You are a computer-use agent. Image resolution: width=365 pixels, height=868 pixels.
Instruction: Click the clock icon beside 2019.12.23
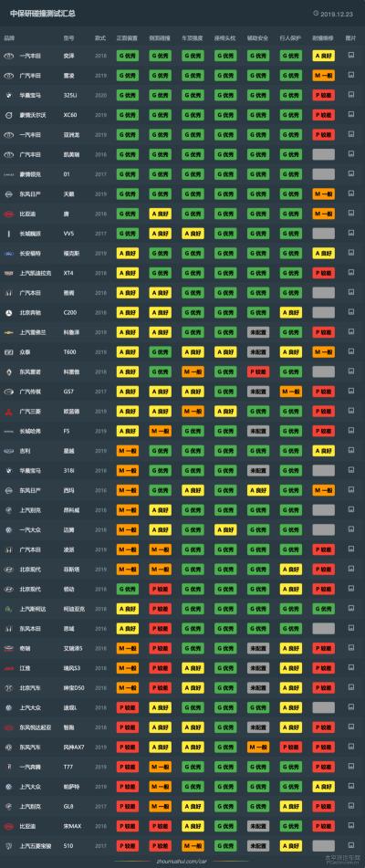pyautogui.click(x=316, y=13)
